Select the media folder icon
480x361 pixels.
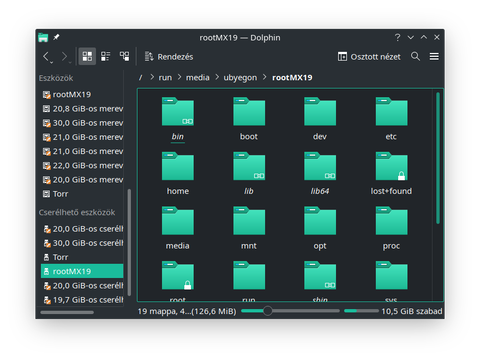click(178, 221)
